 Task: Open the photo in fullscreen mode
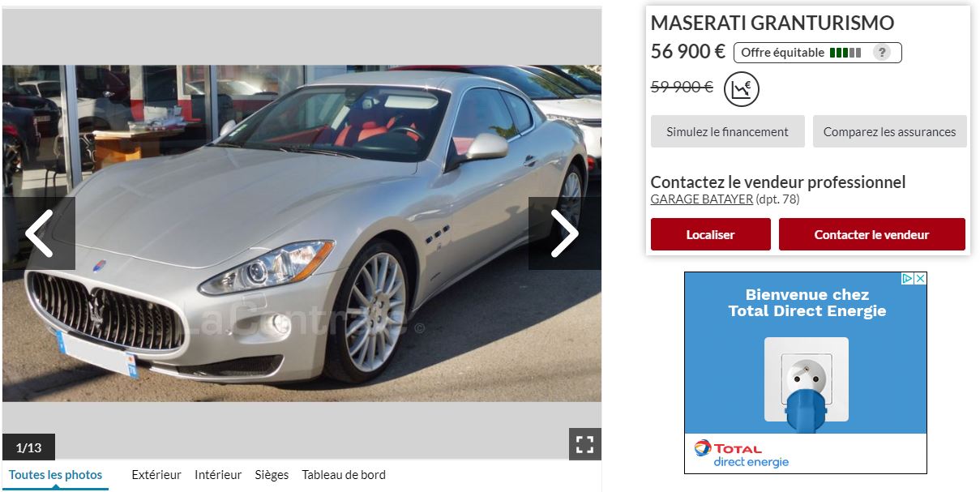coord(584,444)
